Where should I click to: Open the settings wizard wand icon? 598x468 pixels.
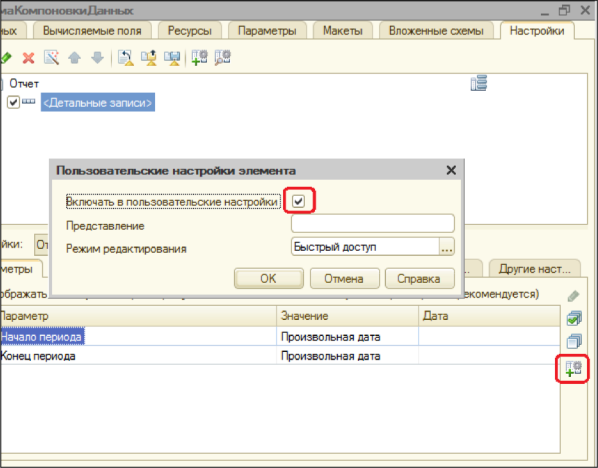coord(51,58)
